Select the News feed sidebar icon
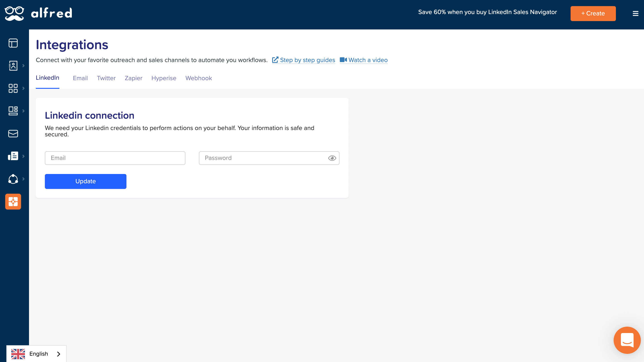 click(13, 156)
